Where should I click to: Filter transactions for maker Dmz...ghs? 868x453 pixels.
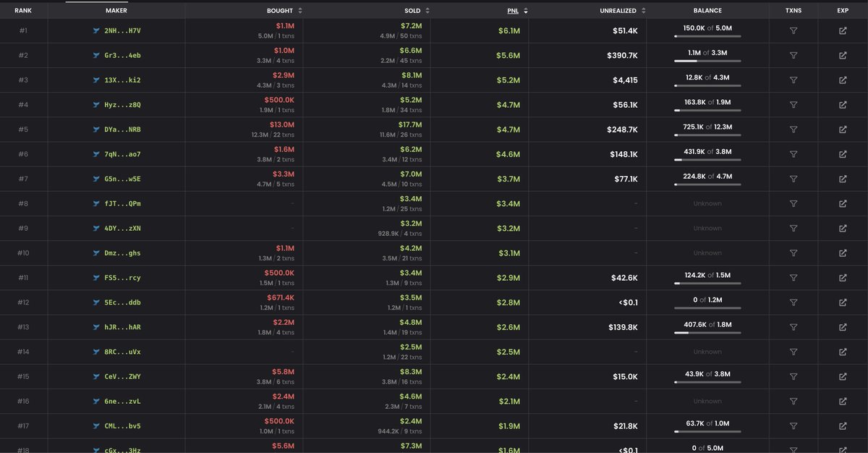[x=793, y=253]
